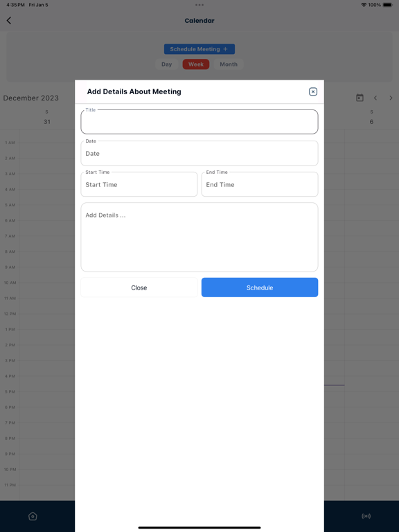Viewport: 399px width, 532px height.
Task: Open the End Time picker
Action: pyautogui.click(x=260, y=184)
